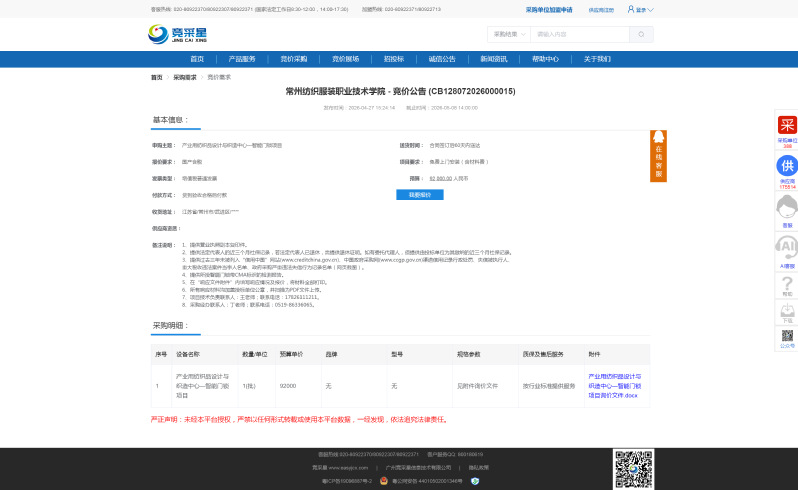
Task: Select 诚信公告 in the navigation bar
Action: [442, 59]
